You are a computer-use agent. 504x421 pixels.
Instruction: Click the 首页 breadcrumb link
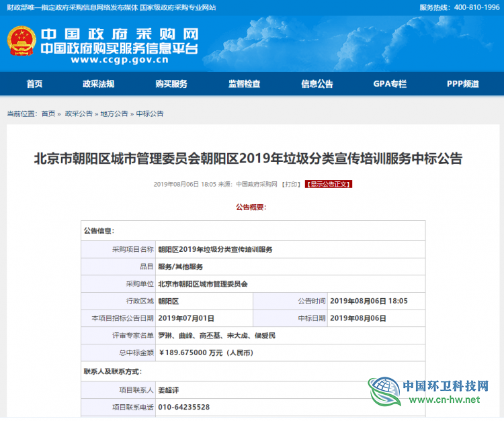click(x=48, y=114)
